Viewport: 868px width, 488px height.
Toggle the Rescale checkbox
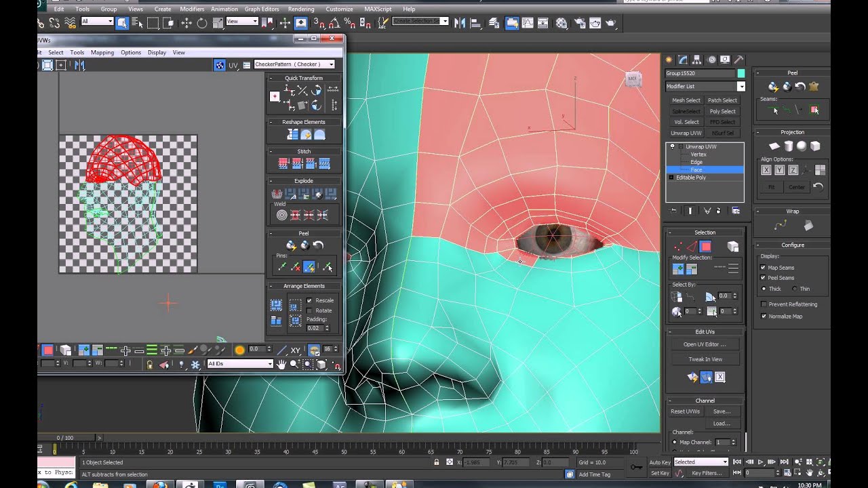309,300
